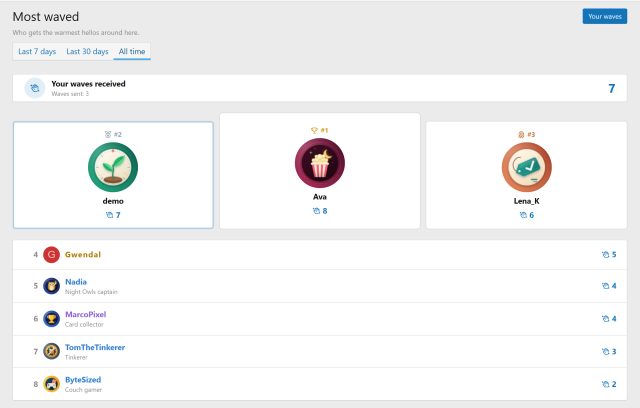The height and width of the screenshot is (408, 640).
Task: Select the All time tab
Action: pyautogui.click(x=132, y=51)
